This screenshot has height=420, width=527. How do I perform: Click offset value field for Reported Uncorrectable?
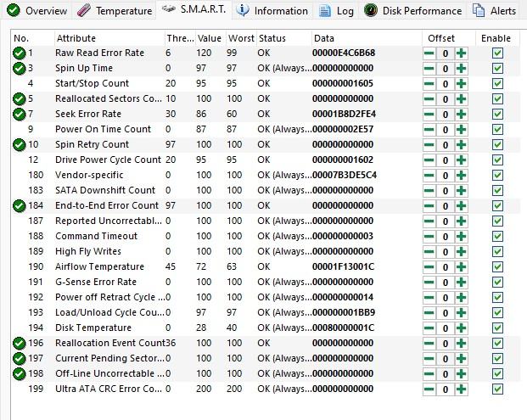click(x=446, y=221)
